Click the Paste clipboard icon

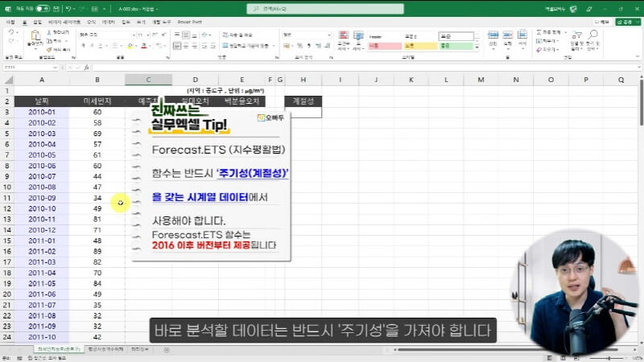pyautogui.click(x=35, y=36)
